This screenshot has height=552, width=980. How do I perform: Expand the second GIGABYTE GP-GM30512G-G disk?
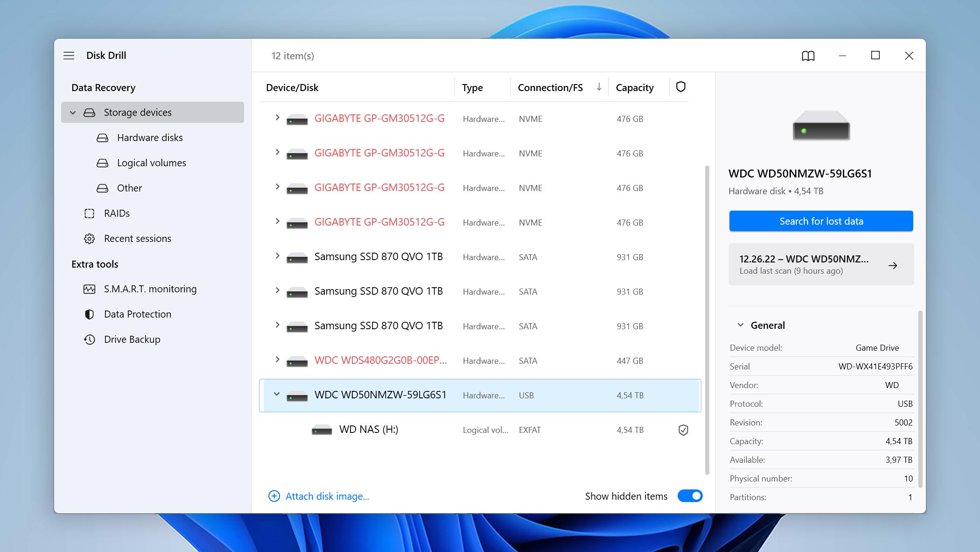pos(277,152)
